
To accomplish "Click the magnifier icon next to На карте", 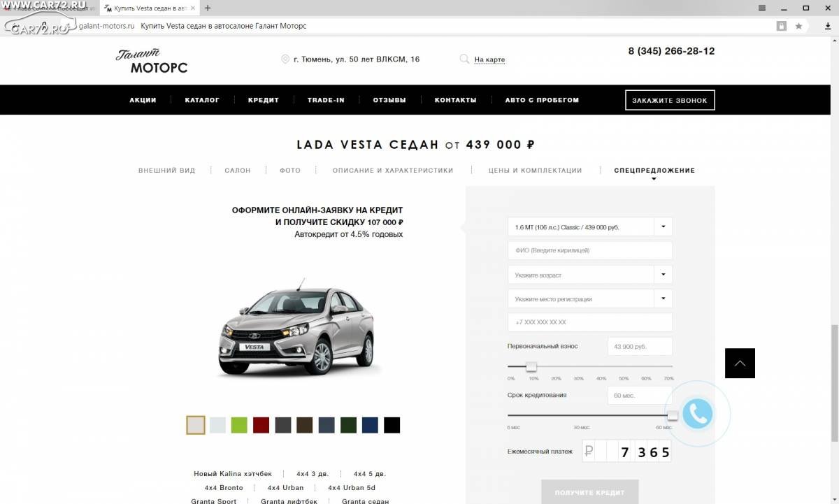I will tap(464, 59).
